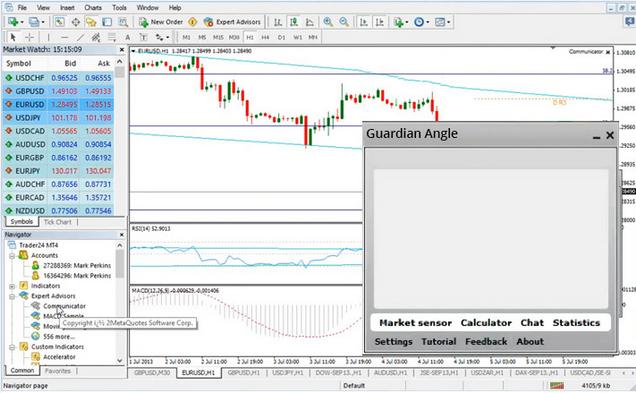This screenshot has width=636, height=393.
Task: Expand the Arrows tool dropdown arrow
Action: click(x=168, y=38)
